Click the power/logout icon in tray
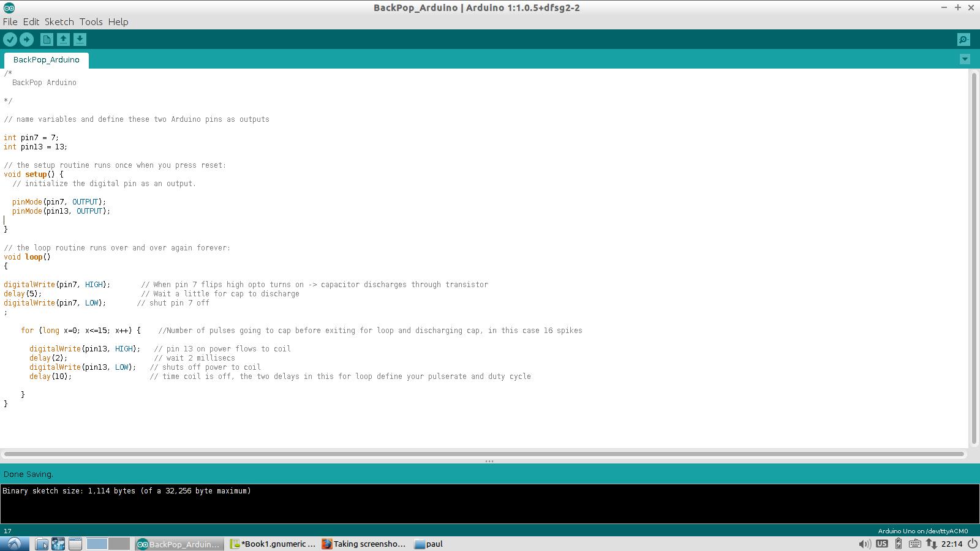This screenshot has width=980, height=551. pos(972,544)
